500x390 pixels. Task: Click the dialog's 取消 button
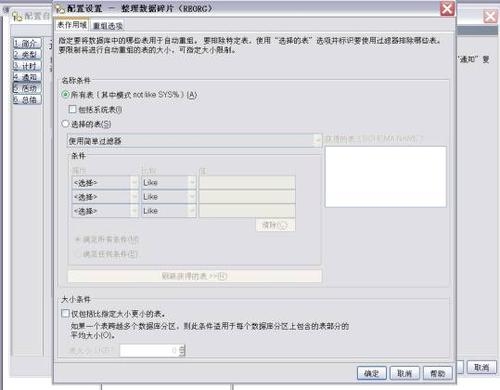pos(404,373)
